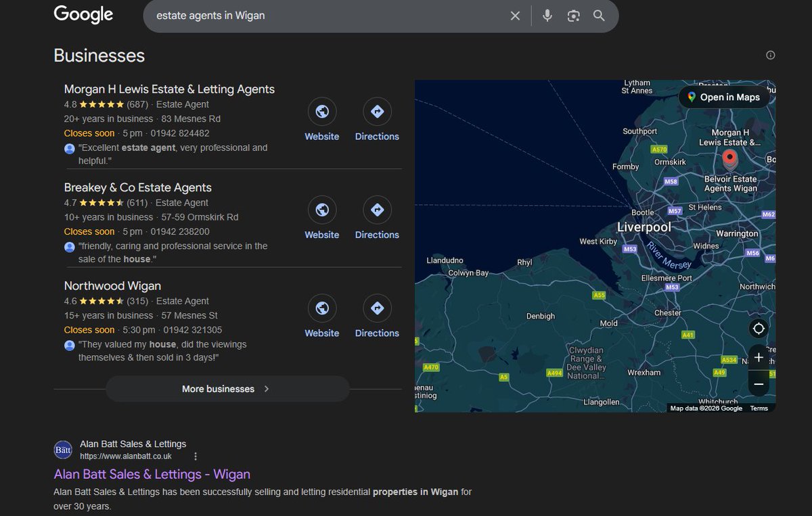
Task: Zoom in on the map
Action: coord(759,358)
